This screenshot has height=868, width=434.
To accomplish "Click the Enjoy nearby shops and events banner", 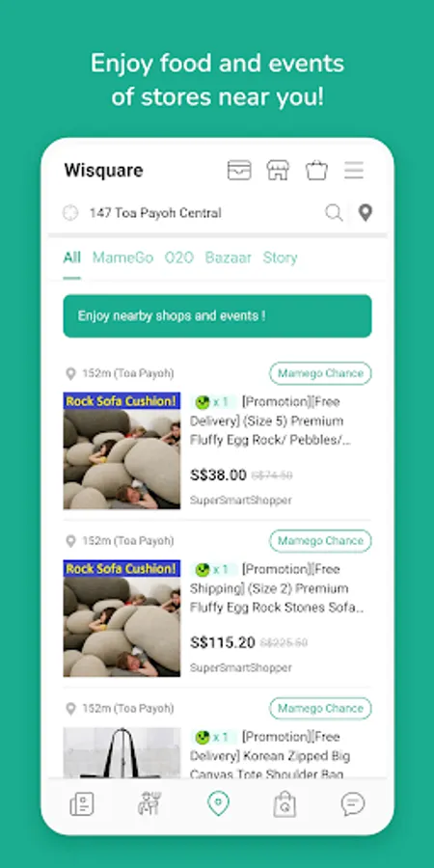I will (218, 316).
